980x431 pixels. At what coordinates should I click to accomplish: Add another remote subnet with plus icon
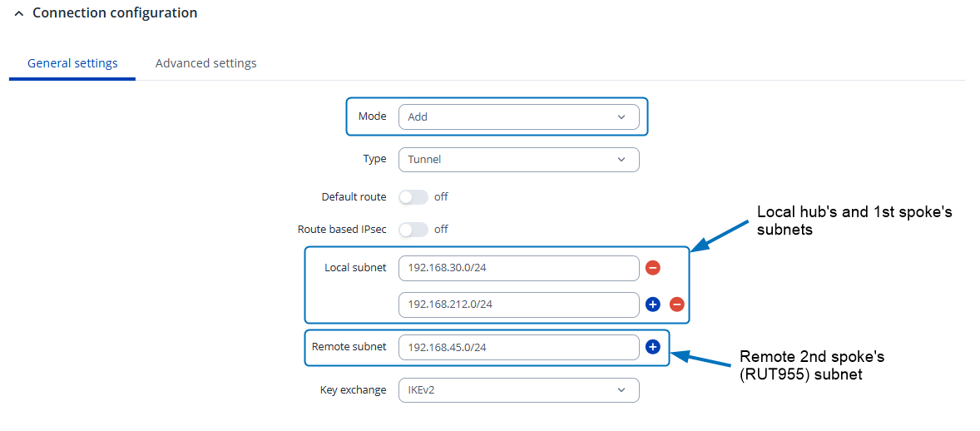653,347
